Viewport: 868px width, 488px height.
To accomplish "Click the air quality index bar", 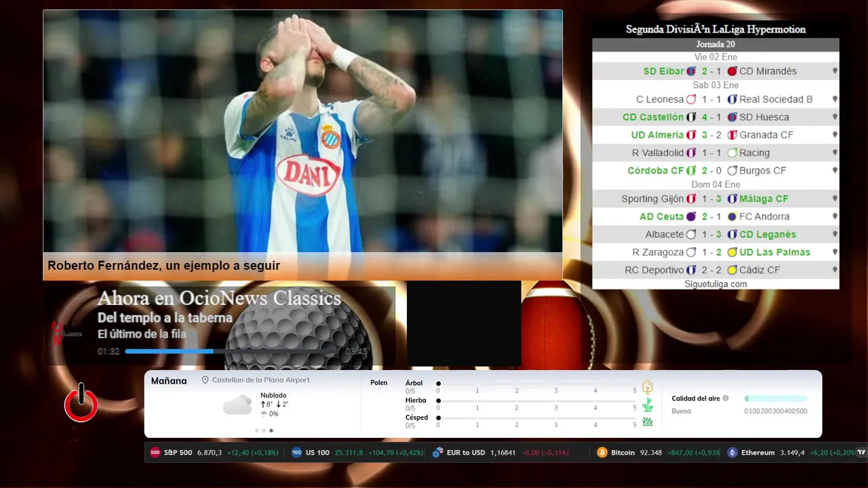I will 776,399.
